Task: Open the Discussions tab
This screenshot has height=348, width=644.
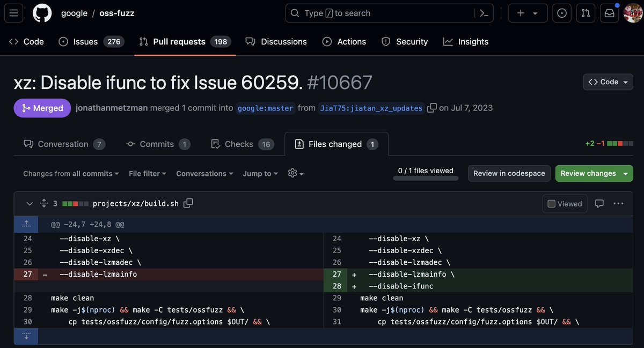Action: 276,41
